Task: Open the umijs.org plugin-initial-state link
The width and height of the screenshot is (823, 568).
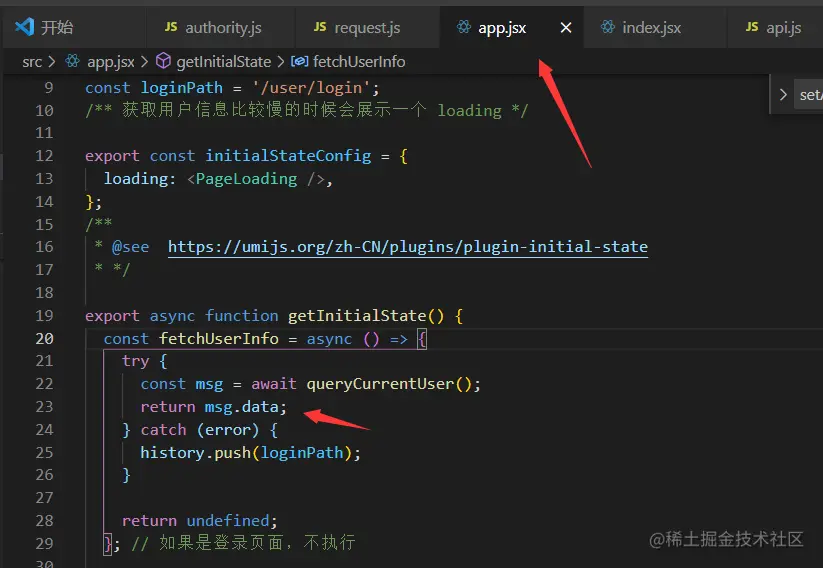Action: click(408, 247)
